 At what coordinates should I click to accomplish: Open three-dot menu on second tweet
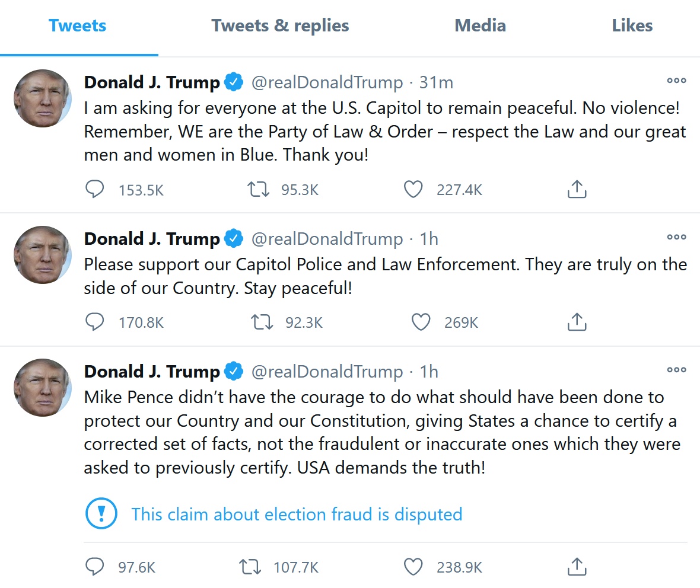pos(676,237)
